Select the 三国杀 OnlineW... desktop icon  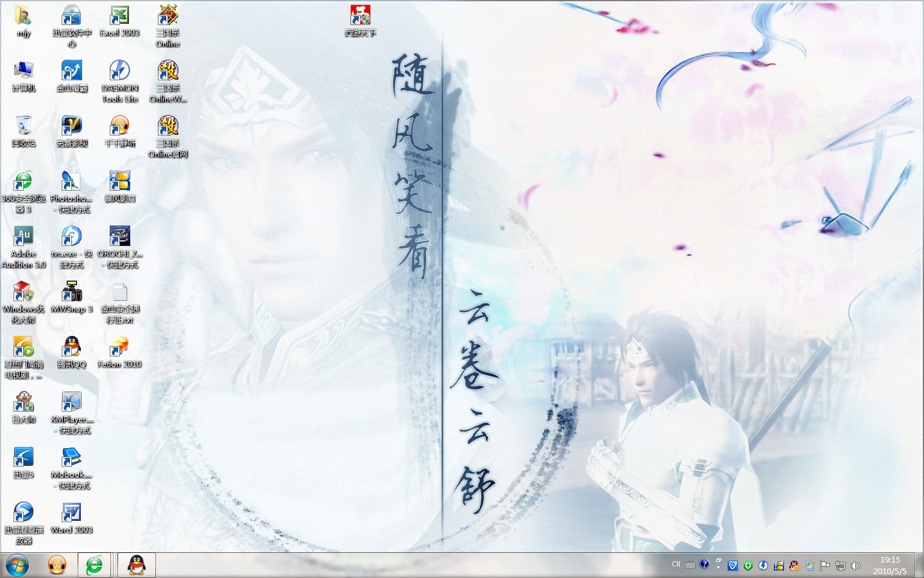(167, 82)
